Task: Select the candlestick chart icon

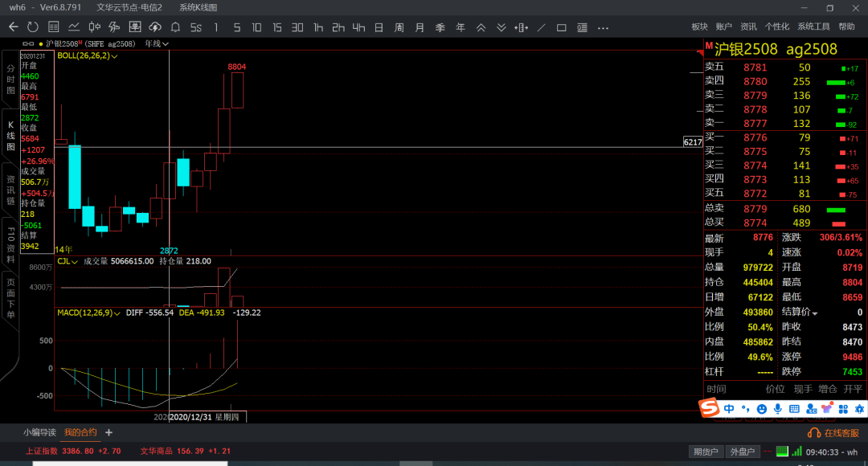Action: 95,27
